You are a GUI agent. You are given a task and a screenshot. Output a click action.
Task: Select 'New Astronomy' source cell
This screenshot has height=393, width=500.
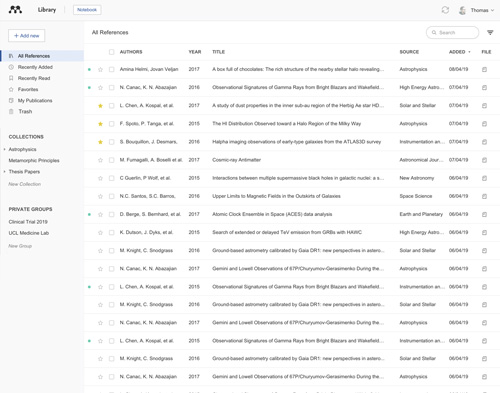tap(417, 178)
